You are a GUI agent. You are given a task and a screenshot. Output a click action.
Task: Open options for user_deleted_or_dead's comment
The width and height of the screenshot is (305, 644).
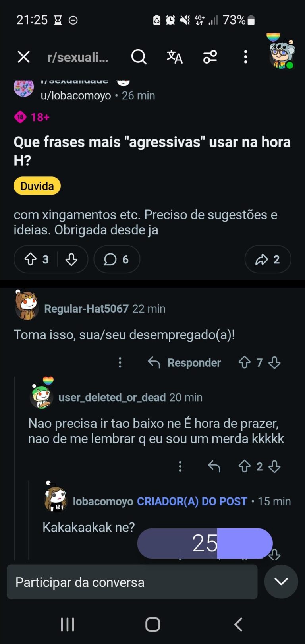coord(180,466)
